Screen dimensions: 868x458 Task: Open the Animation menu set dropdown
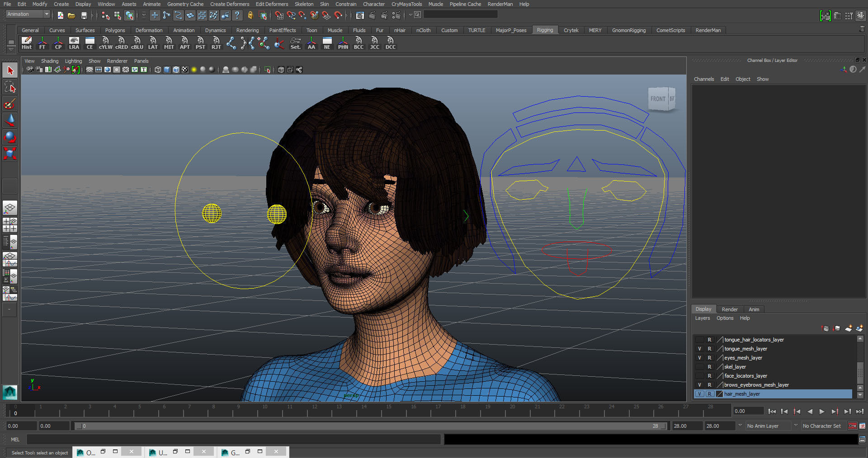click(28, 14)
